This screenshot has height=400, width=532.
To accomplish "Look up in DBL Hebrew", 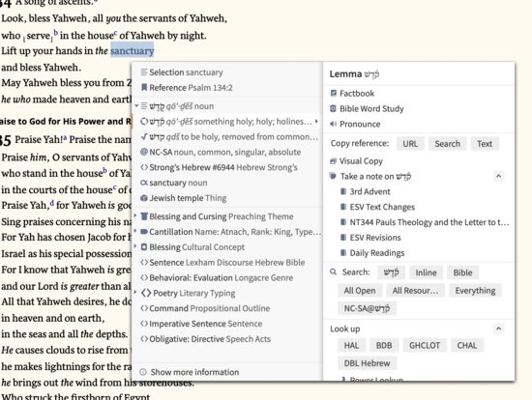I will tap(368, 363).
